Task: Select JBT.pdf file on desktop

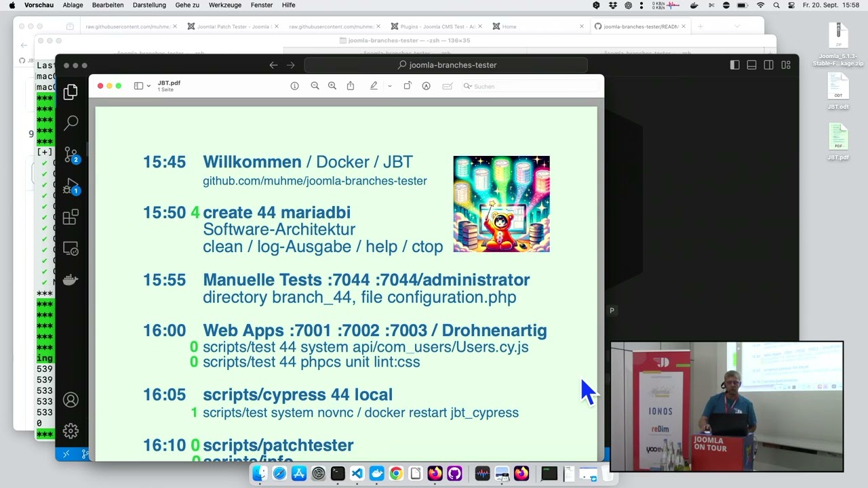Action: (838, 142)
